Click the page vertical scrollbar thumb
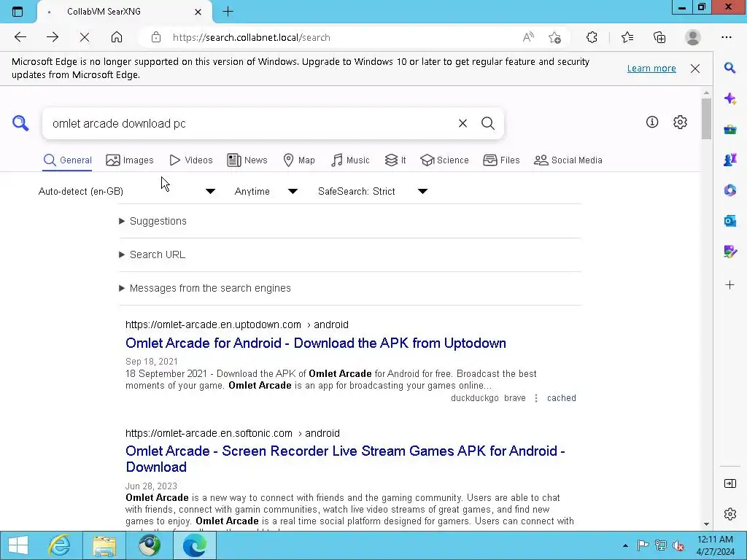The image size is (747, 560). (x=706, y=119)
